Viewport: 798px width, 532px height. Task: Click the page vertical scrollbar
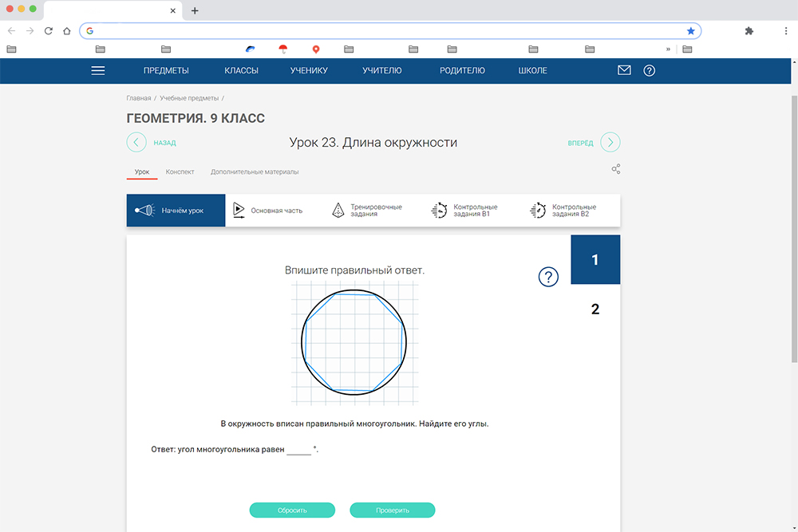pos(795,229)
